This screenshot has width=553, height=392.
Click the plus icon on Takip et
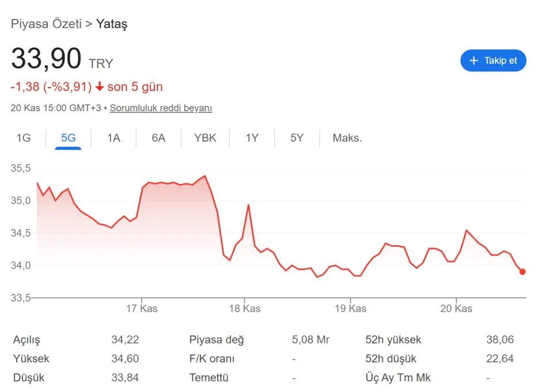coord(474,60)
